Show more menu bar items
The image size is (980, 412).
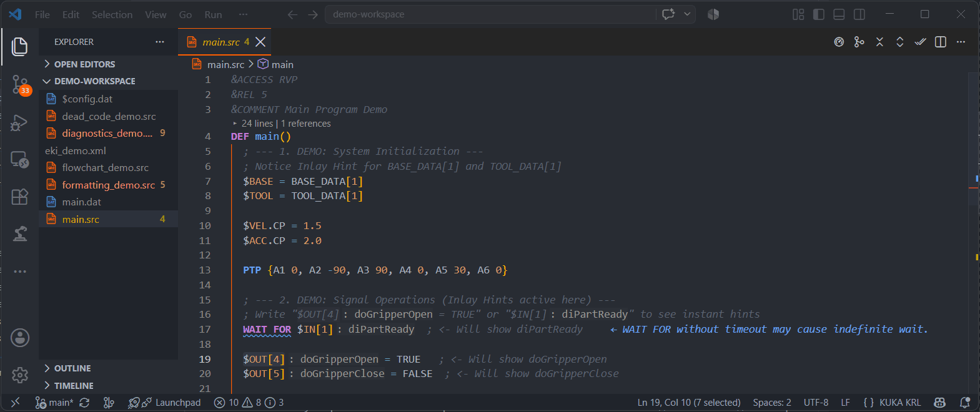pos(243,14)
